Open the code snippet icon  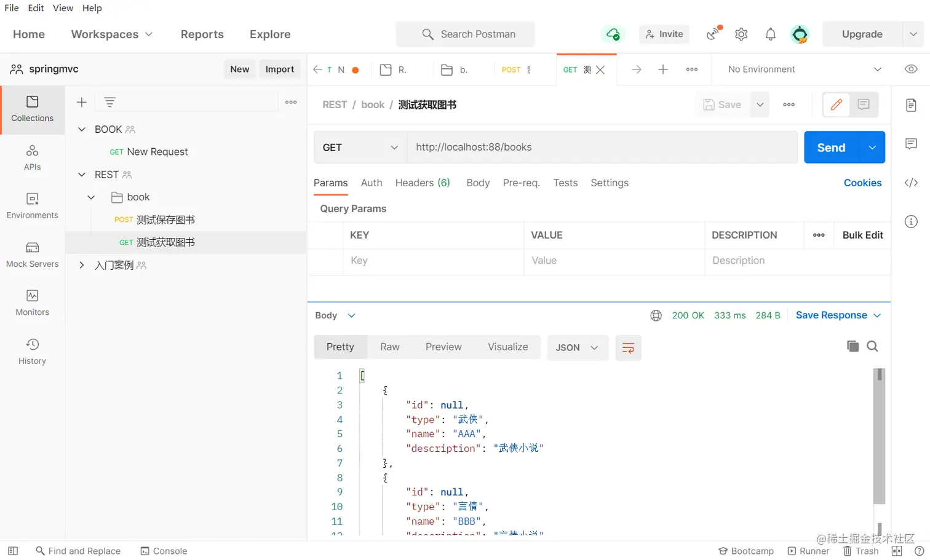pyautogui.click(x=911, y=183)
